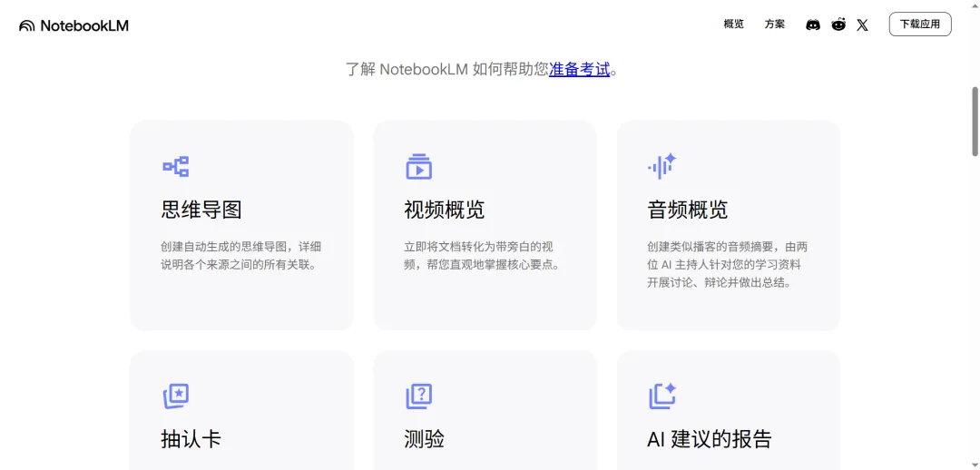
Task: Select the 思维导图 card heading
Action: [x=201, y=210]
